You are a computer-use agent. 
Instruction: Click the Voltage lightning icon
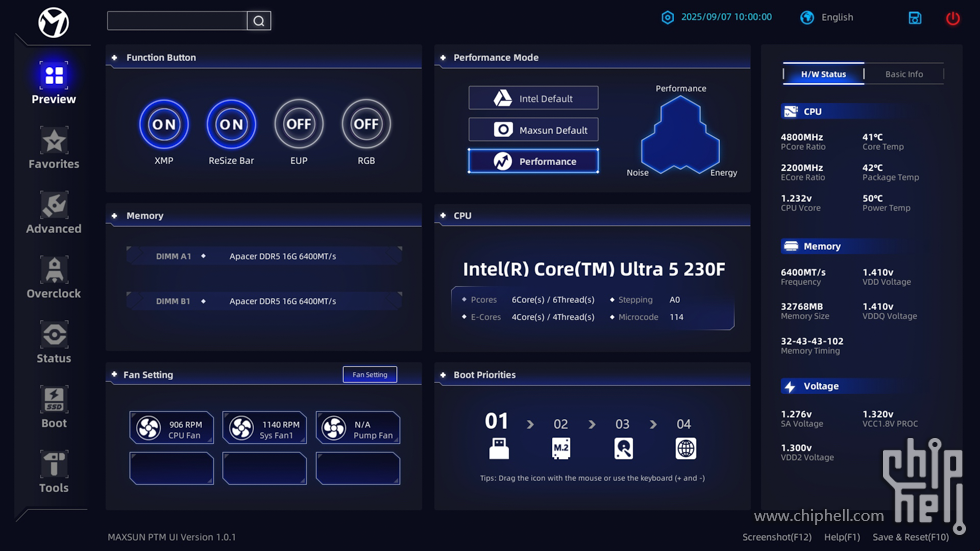pyautogui.click(x=790, y=387)
